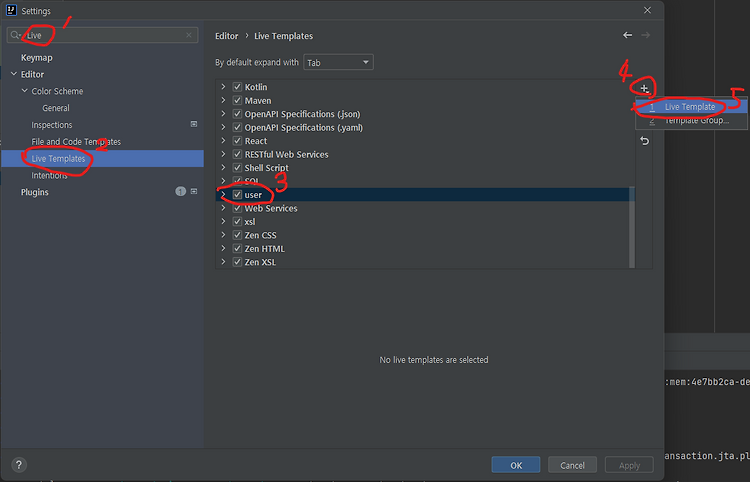Viewport: 750px width, 482px height.
Task: Click the search magnifier icon
Action: tap(15, 35)
